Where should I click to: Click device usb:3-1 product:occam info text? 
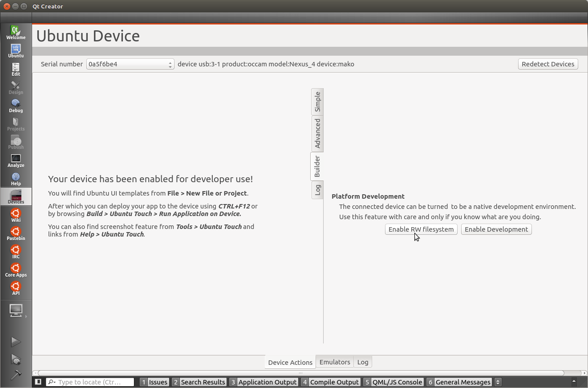(266, 64)
